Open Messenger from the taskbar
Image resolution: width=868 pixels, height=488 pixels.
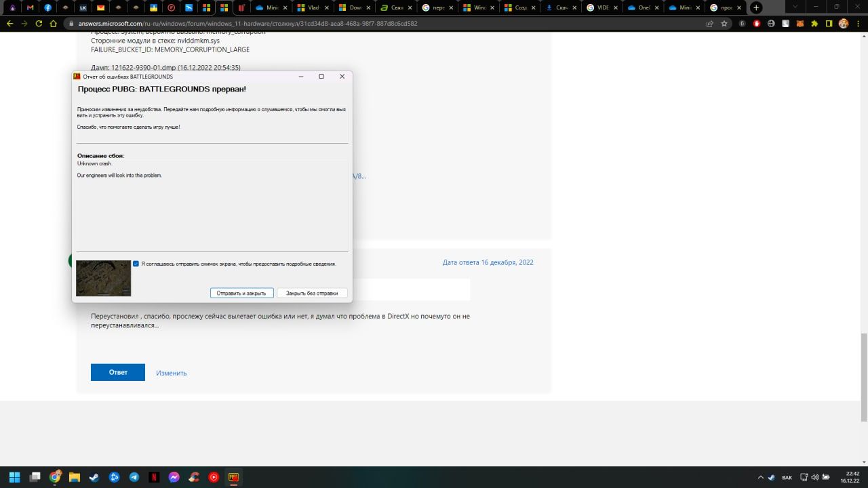pos(174,477)
